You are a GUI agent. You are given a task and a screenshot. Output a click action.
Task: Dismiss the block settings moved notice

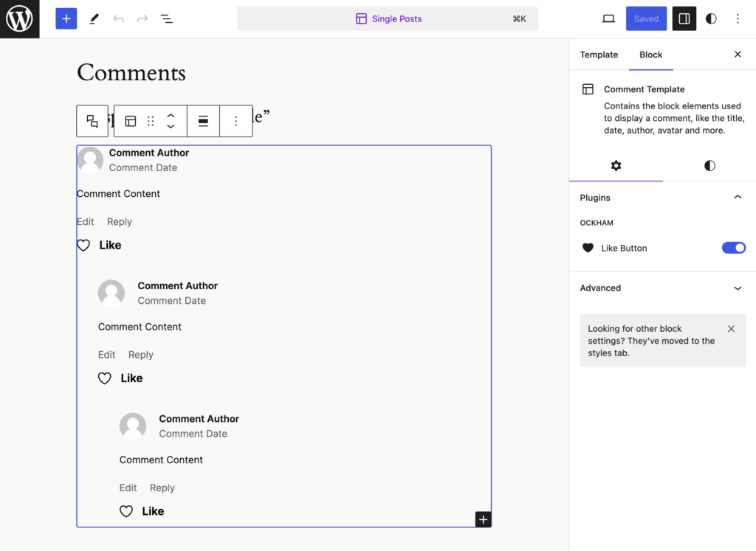click(x=731, y=329)
